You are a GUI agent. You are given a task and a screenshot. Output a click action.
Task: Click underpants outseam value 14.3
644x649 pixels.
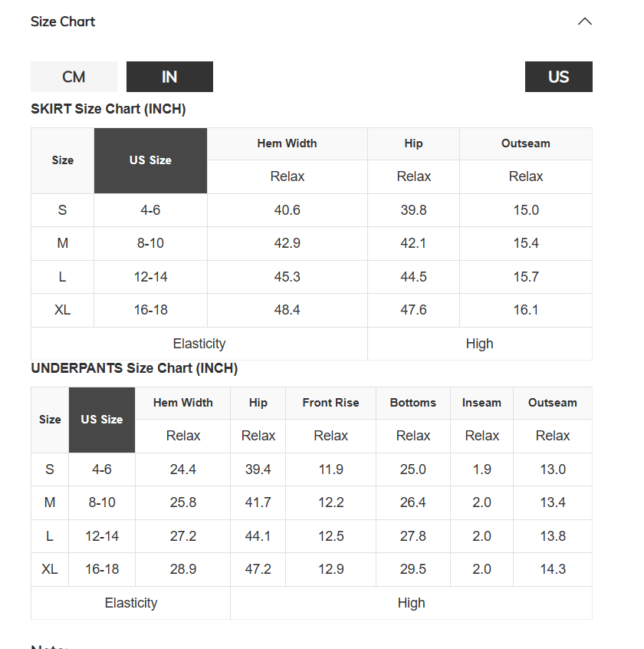(553, 569)
